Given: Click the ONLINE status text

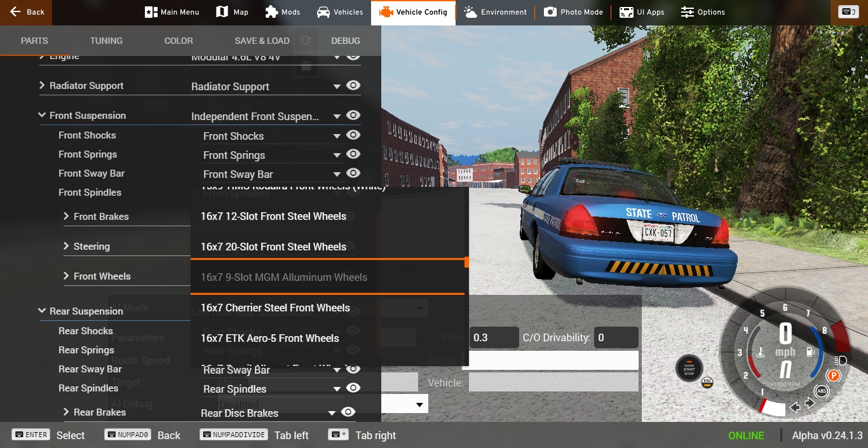Looking at the screenshot, I should (x=746, y=435).
